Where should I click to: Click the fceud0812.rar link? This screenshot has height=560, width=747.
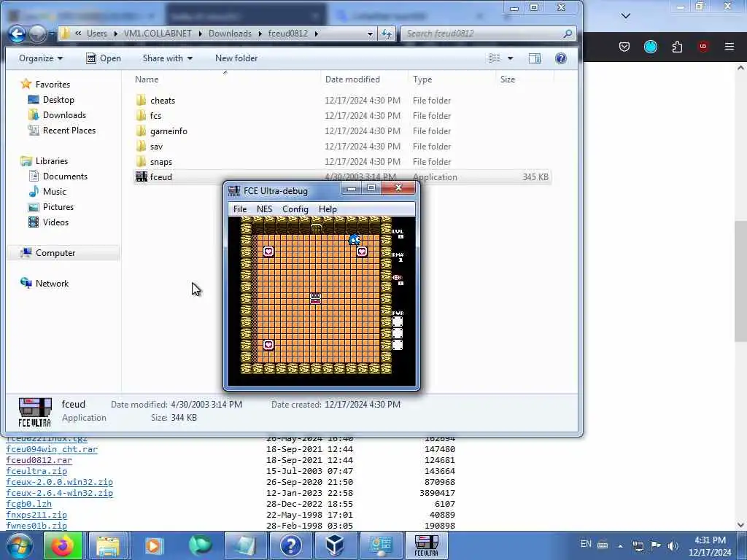coord(39,460)
